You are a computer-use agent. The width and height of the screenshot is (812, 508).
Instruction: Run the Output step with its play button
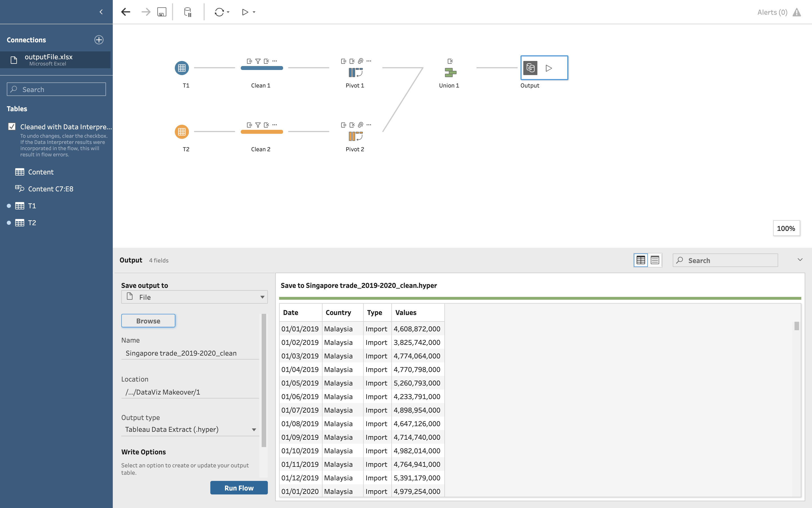coord(549,68)
